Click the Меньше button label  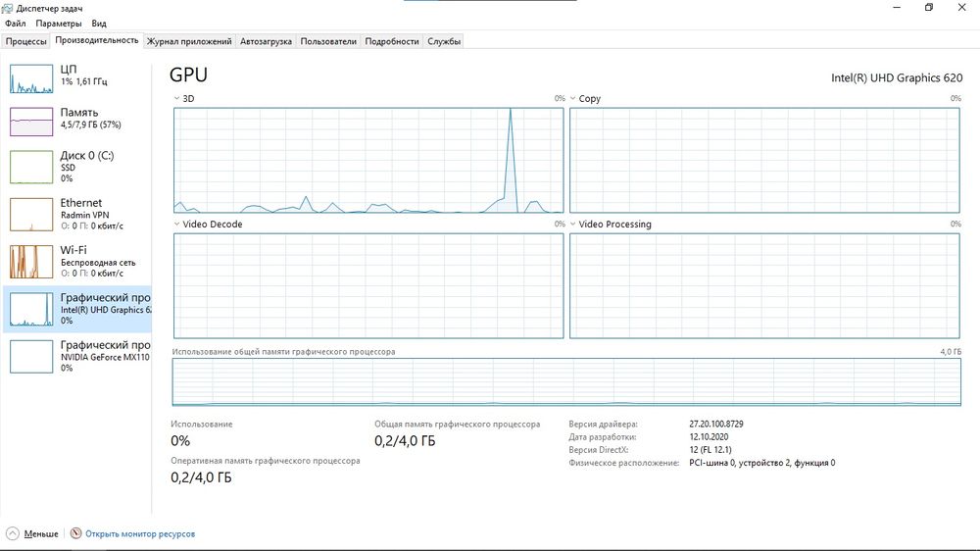coord(41,534)
